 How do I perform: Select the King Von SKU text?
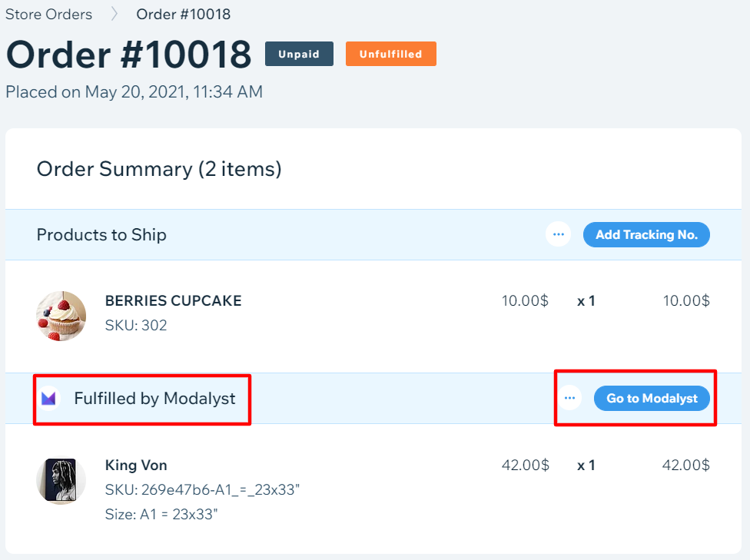point(202,489)
